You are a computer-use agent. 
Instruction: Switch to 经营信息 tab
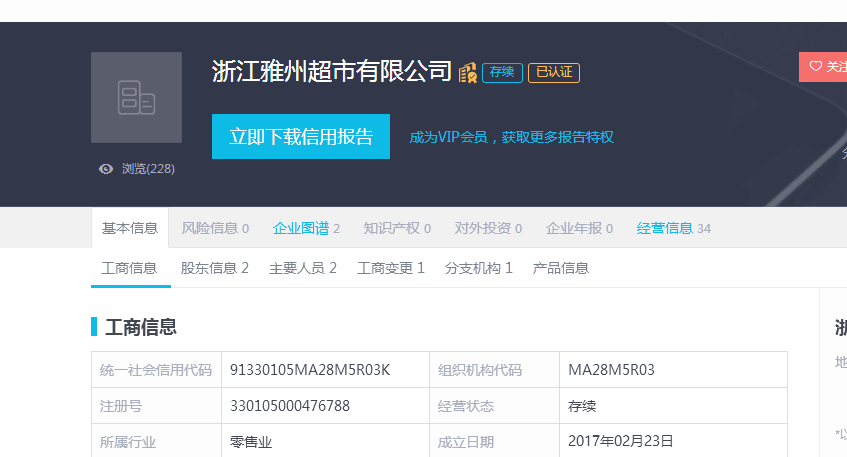click(673, 228)
